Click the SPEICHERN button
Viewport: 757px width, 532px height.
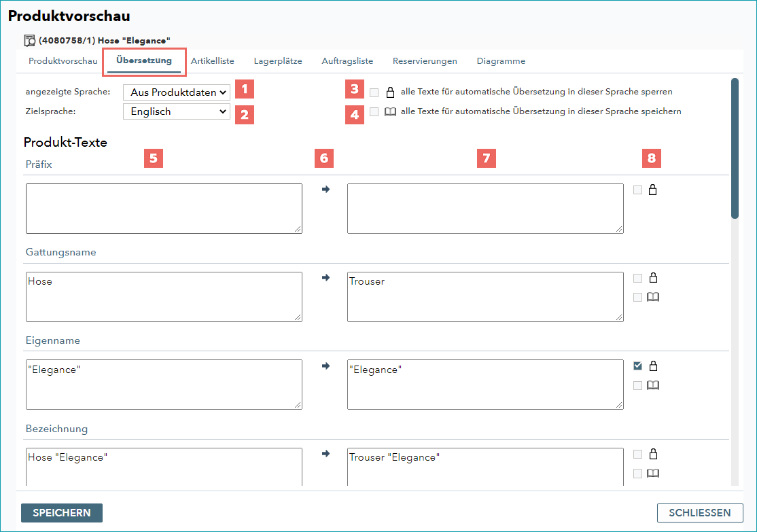pos(62,513)
